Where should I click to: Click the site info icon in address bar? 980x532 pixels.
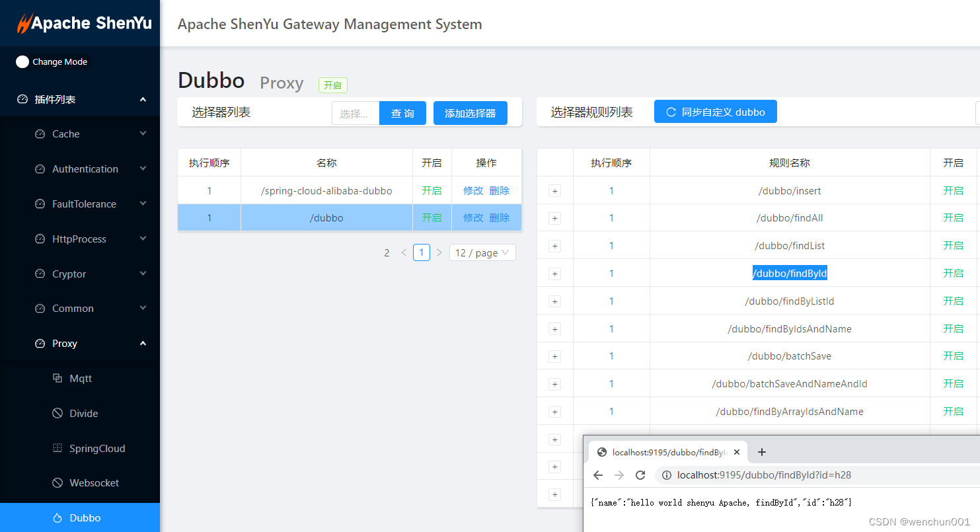click(x=667, y=475)
